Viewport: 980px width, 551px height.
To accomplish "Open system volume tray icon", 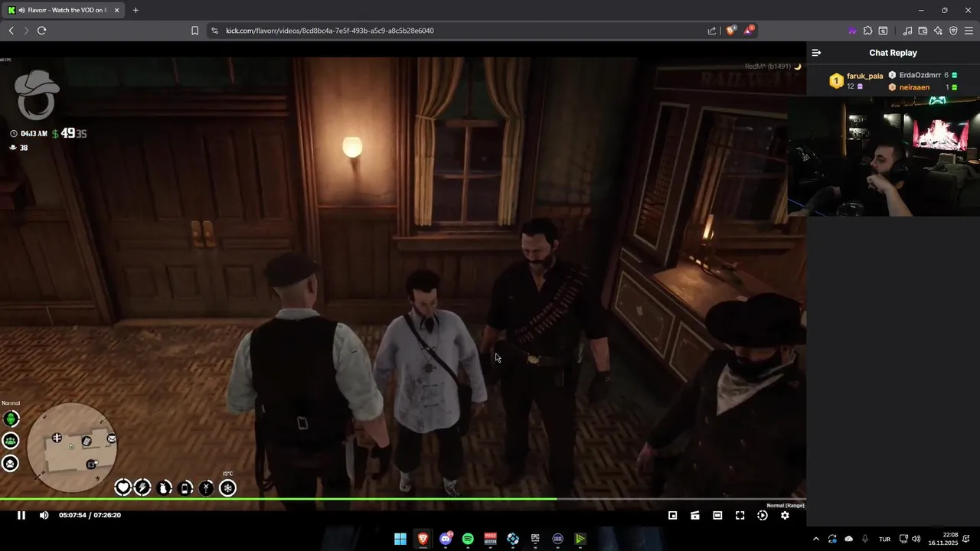I will click(x=916, y=539).
